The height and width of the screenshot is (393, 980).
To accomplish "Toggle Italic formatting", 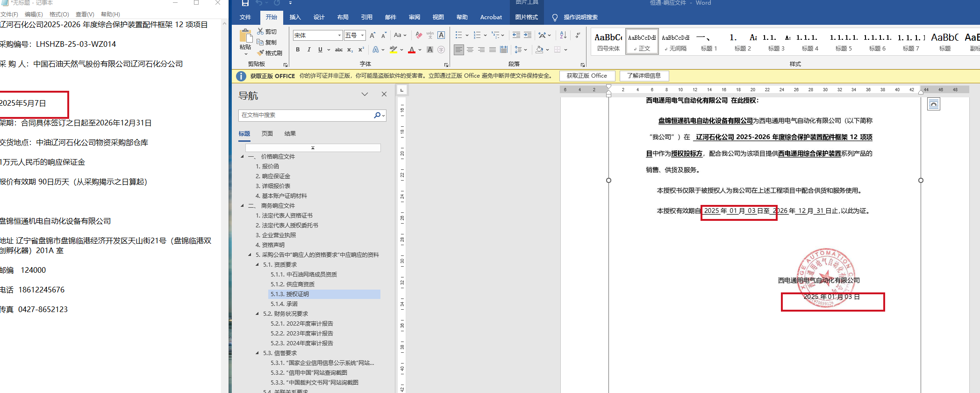I will coord(309,50).
